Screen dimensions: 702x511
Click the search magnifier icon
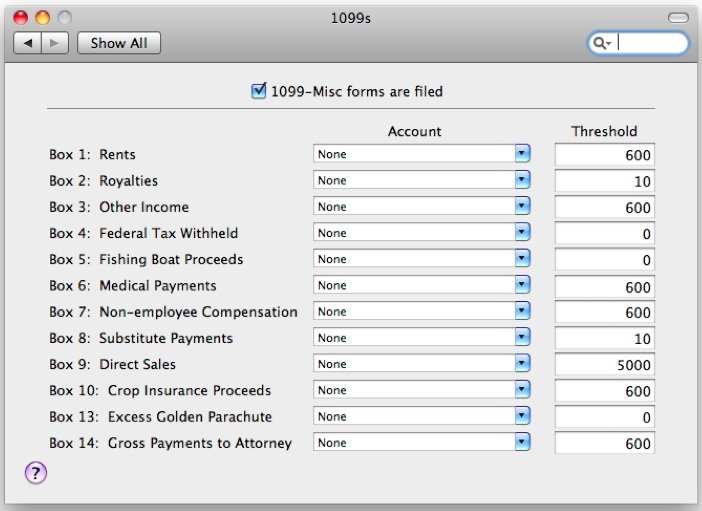599,43
